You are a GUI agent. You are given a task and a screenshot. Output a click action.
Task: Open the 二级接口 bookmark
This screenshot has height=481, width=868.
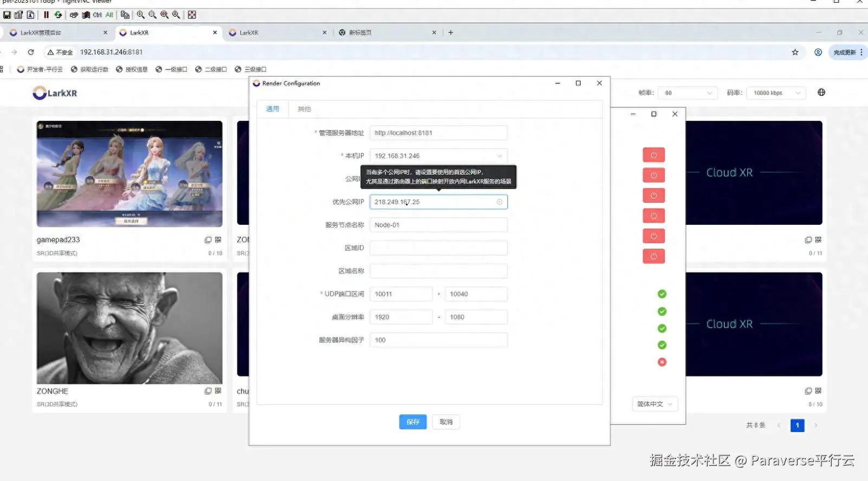[211, 69]
